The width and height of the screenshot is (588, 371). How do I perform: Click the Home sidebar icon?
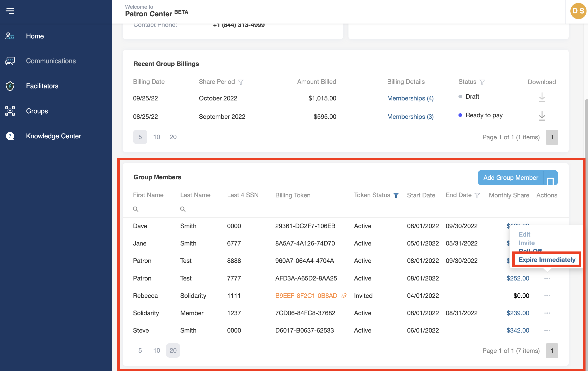click(10, 36)
